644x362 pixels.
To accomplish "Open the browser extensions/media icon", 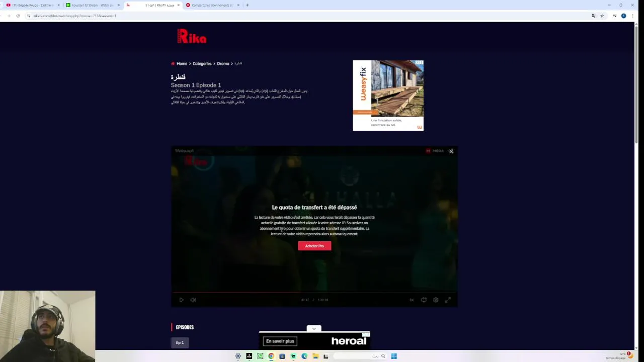I will point(614,16).
